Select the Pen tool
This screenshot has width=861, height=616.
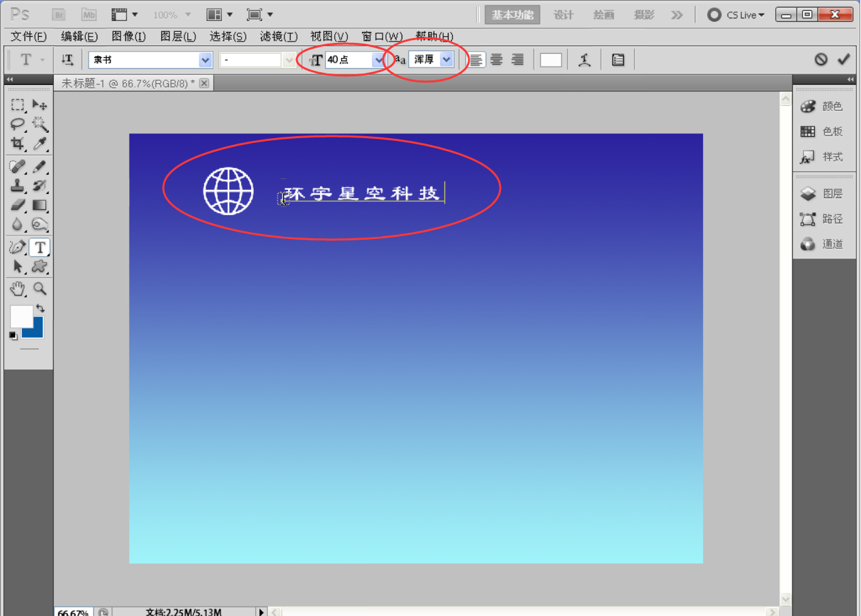(18, 247)
